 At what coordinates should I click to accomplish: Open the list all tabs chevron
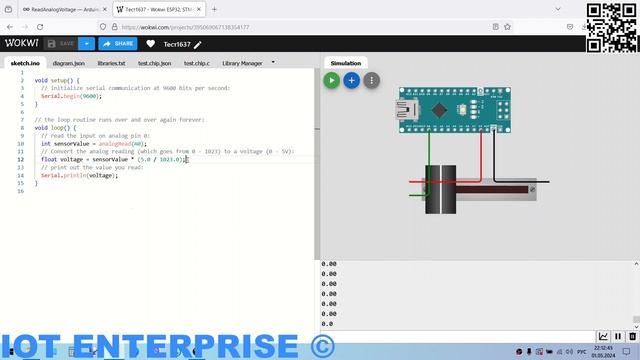click(558, 9)
